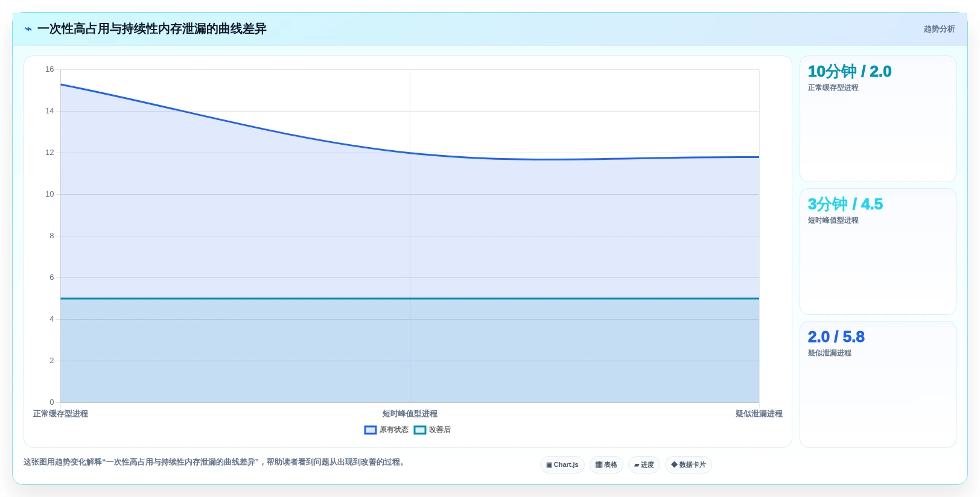
Task: Open the 10分钟 / 2.0 data card
Action: click(877, 119)
